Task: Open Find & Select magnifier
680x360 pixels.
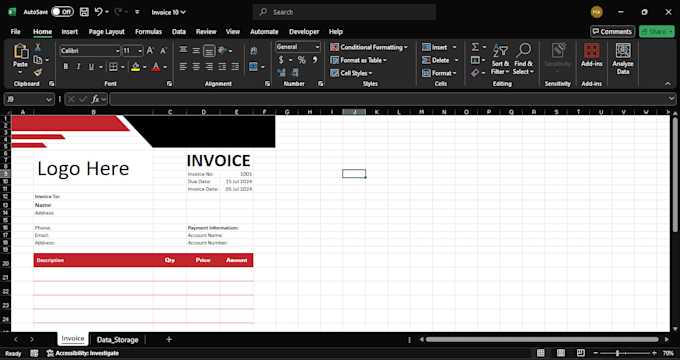Action: coord(523,59)
